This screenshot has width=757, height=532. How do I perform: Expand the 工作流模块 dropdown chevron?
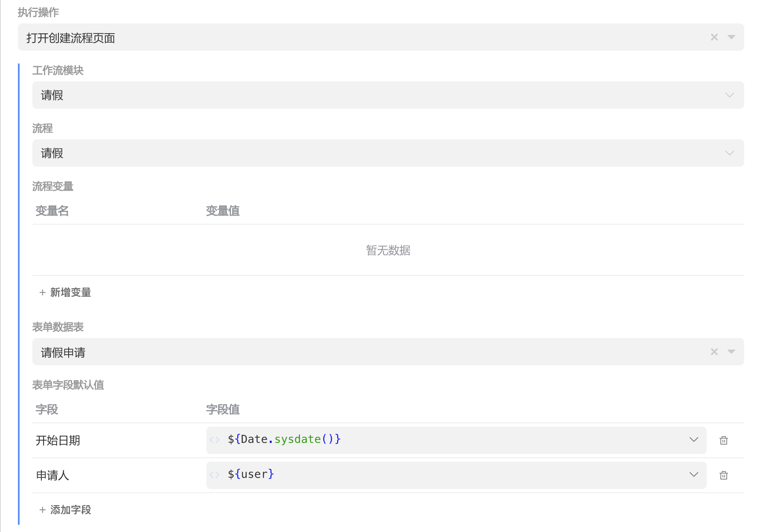pos(730,95)
